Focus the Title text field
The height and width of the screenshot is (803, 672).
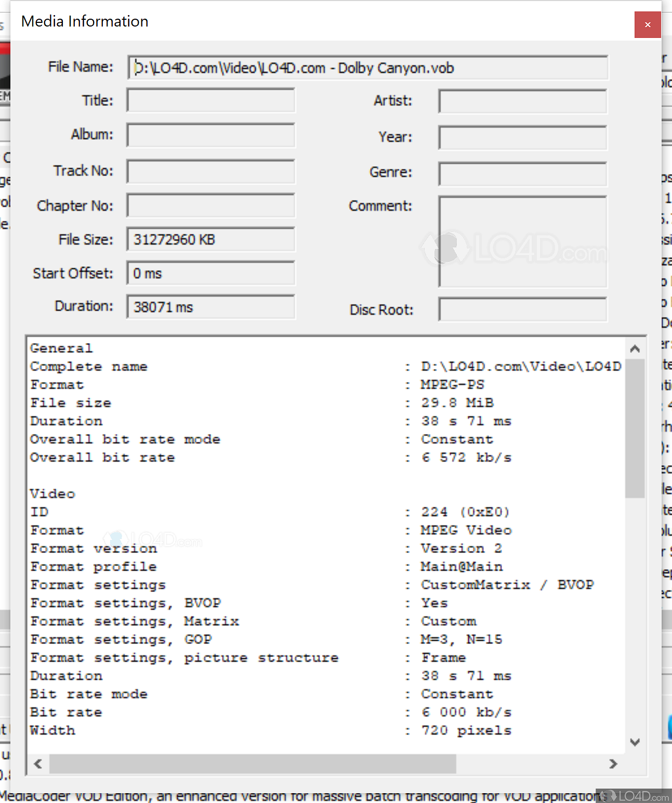point(210,100)
